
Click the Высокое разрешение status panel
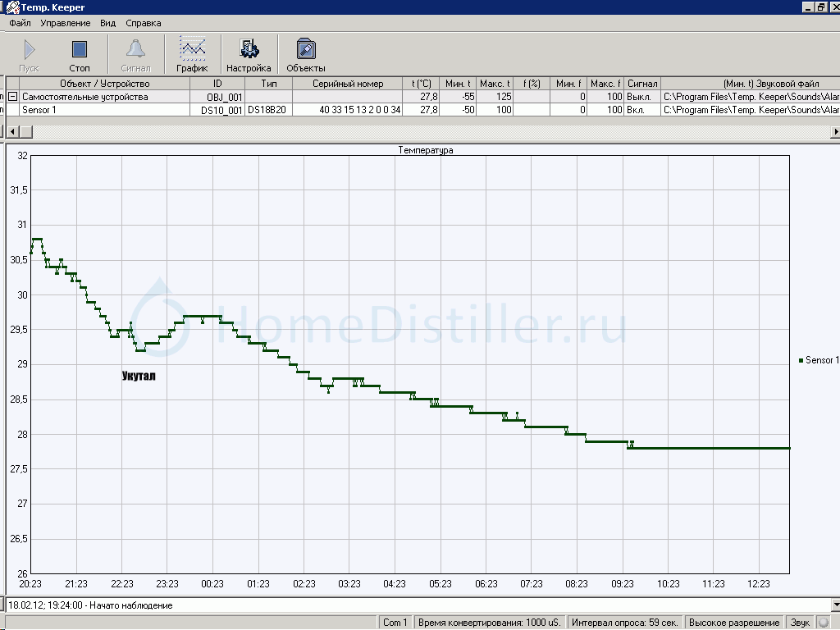click(x=734, y=622)
